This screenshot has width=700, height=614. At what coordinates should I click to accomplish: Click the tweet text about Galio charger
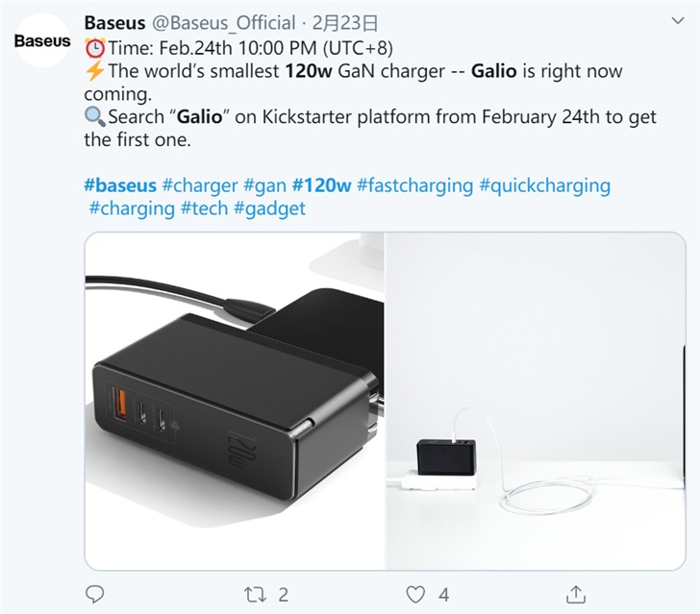pyautogui.click(x=365, y=94)
